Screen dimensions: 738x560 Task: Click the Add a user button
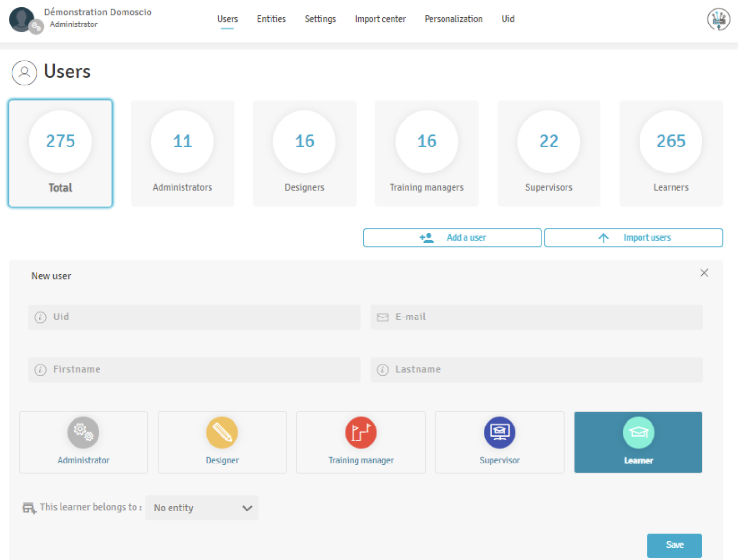coord(452,238)
